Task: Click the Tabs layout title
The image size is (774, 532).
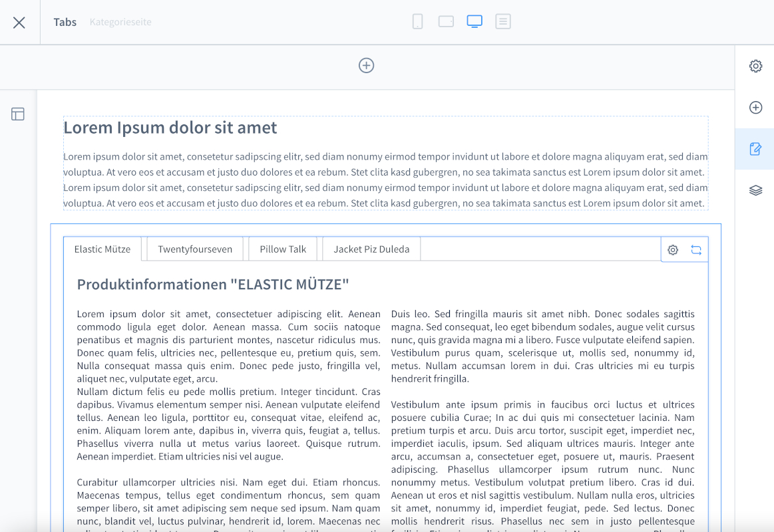Action: pos(65,22)
